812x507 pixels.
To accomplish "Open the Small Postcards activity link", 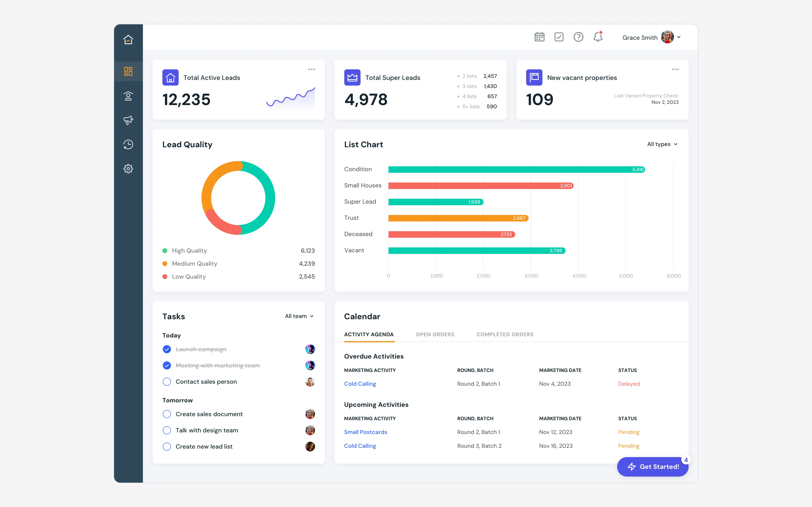I will pos(365,432).
